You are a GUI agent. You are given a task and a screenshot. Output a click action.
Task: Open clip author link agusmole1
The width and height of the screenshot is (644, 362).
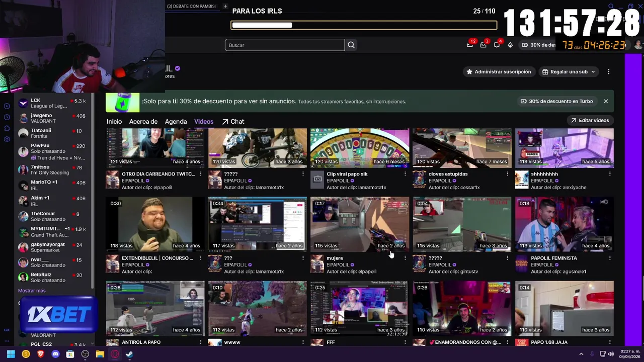573,271
